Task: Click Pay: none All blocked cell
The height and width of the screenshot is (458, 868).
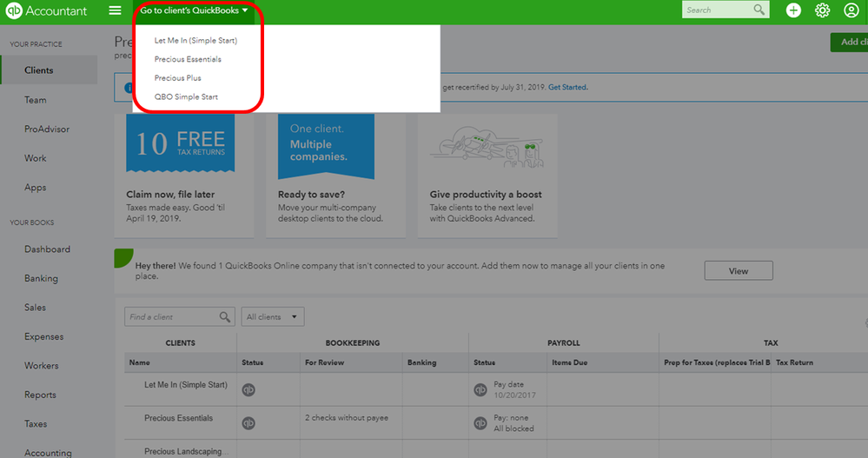Action: click(x=514, y=423)
